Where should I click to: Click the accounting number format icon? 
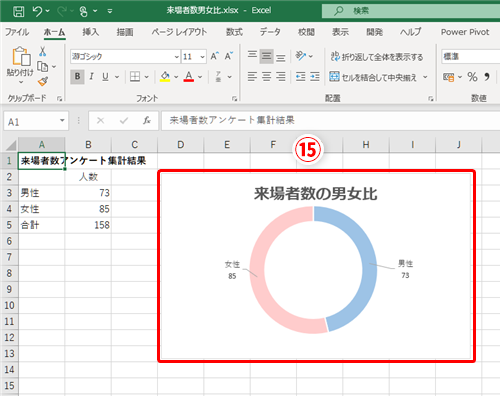pos(449,77)
